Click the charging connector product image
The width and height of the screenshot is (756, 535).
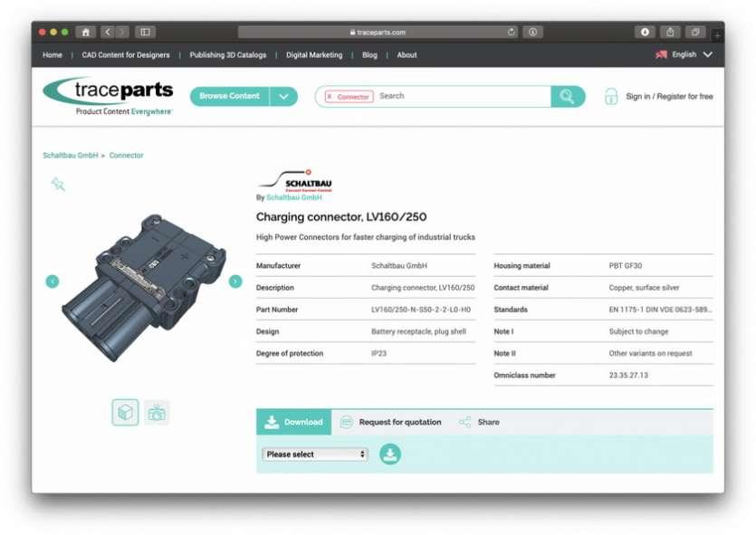coord(144,288)
